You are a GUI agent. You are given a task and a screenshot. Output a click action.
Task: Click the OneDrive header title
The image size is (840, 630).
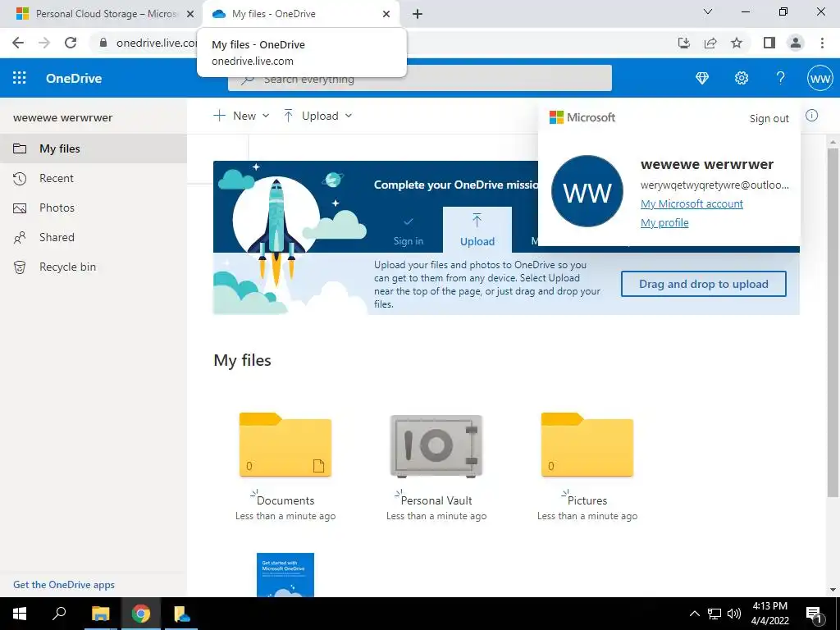[74, 78]
